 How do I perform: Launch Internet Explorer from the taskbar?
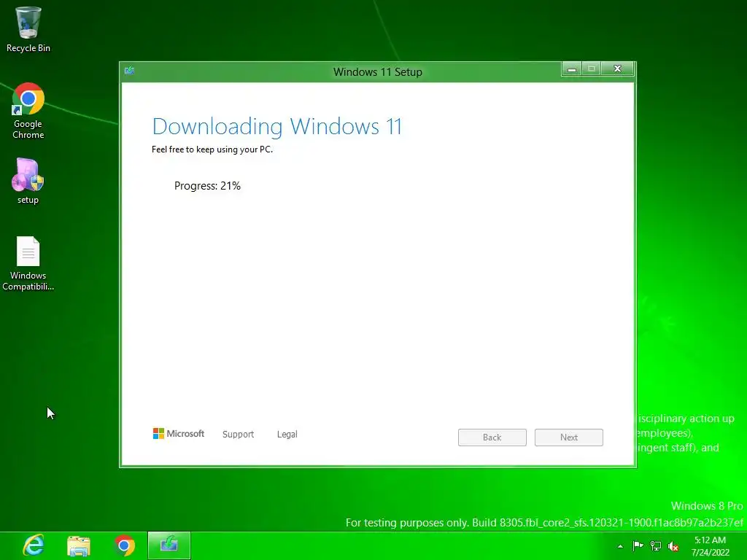click(34, 545)
